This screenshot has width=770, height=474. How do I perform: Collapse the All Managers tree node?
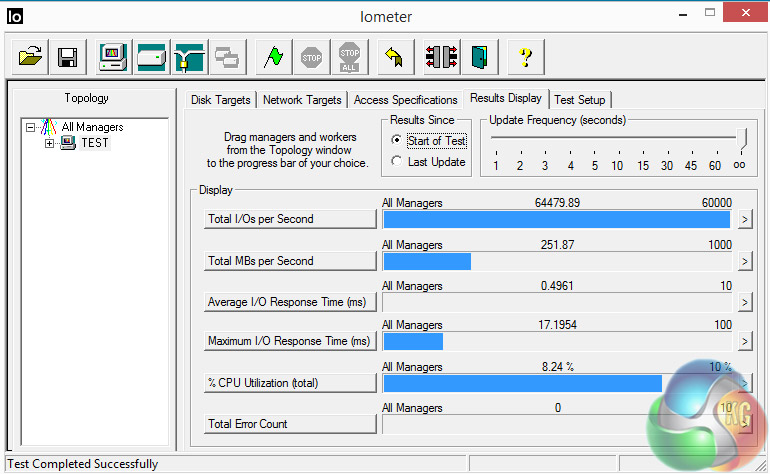pyautogui.click(x=31, y=127)
